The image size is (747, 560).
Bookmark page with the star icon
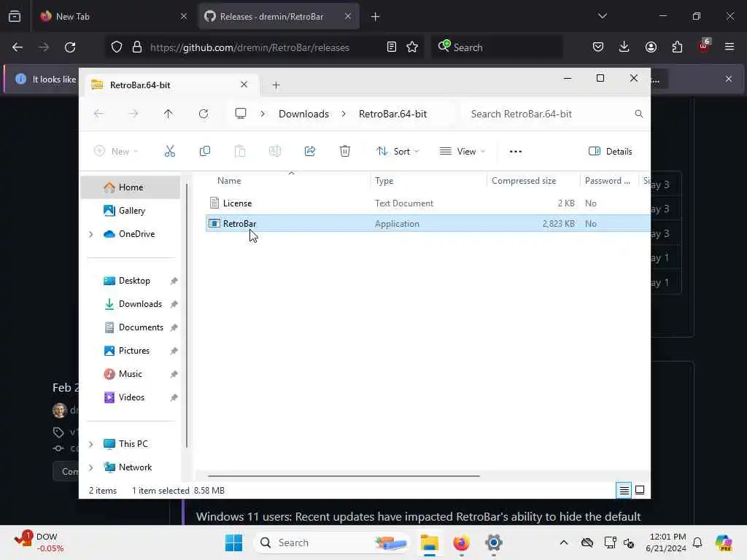pos(412,47)
